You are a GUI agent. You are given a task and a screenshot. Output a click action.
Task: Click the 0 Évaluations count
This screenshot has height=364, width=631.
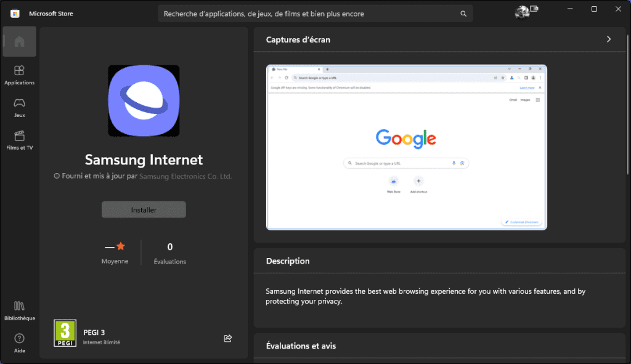(x=170, y=253)
